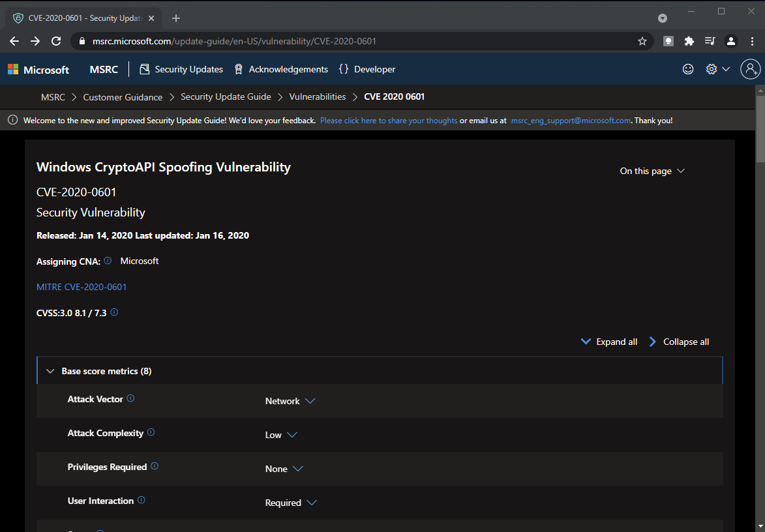Open the tab search dropdown arrow

pos(663,18)
